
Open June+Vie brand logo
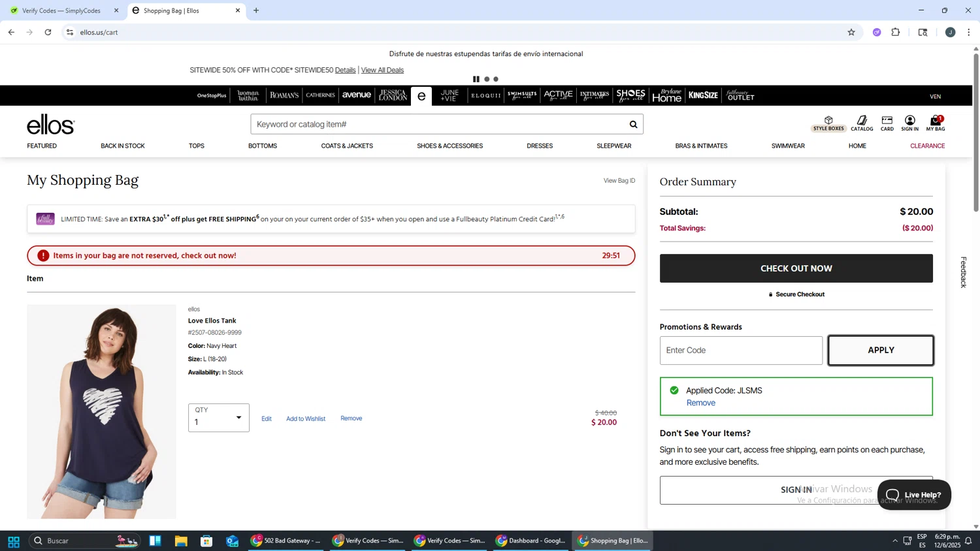pyautogui.click(x=449, y=95)
